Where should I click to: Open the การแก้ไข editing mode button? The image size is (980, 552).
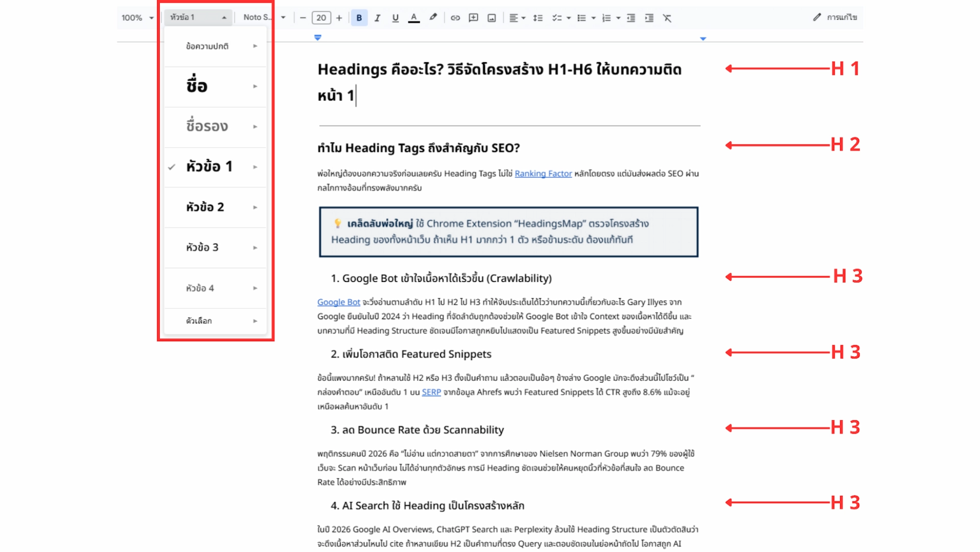coord(835,17)
